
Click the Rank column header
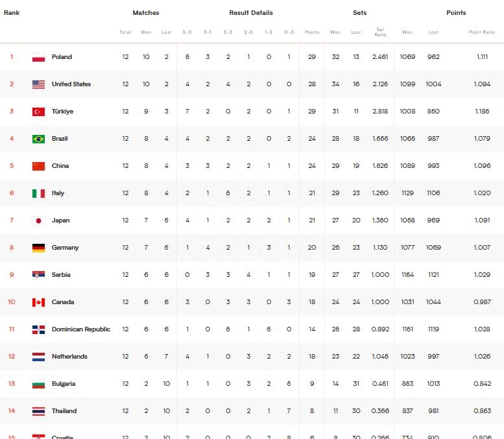click(x=12, y=13)
